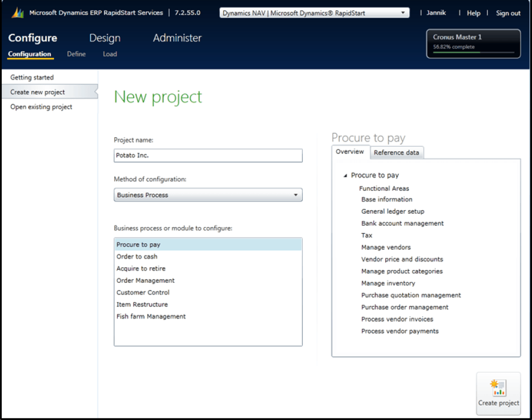The image size is (532, 420).
Task: Click the Jannik user link
Action: click(x=436, y=13)
